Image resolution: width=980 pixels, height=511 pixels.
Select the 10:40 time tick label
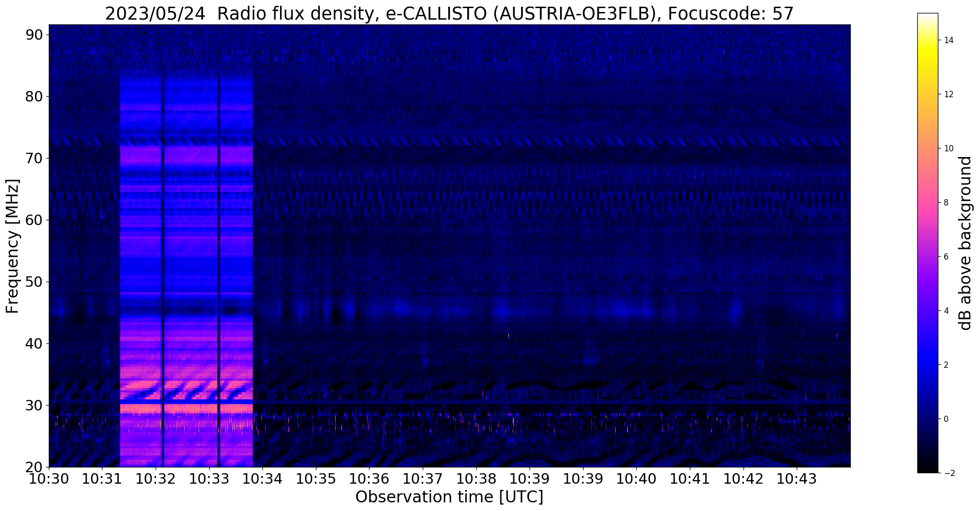(x=636, y=478)
